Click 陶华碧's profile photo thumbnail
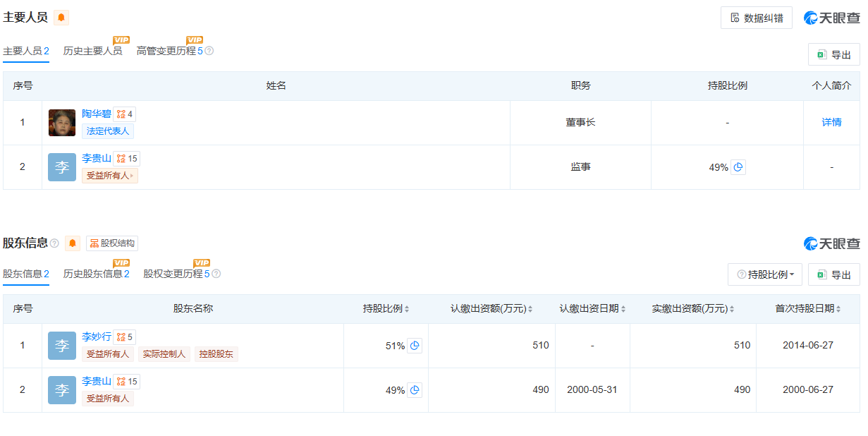Viewport: 868px width, 436px height. 62,123
